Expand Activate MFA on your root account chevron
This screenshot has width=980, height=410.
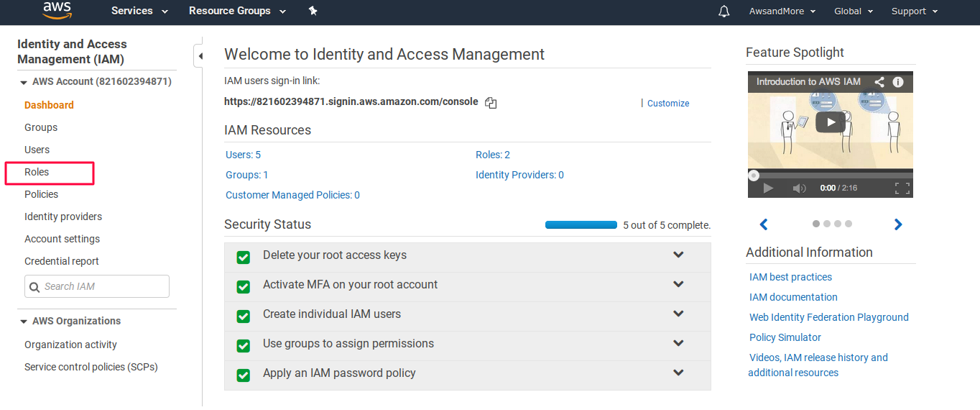coord(678,284)
